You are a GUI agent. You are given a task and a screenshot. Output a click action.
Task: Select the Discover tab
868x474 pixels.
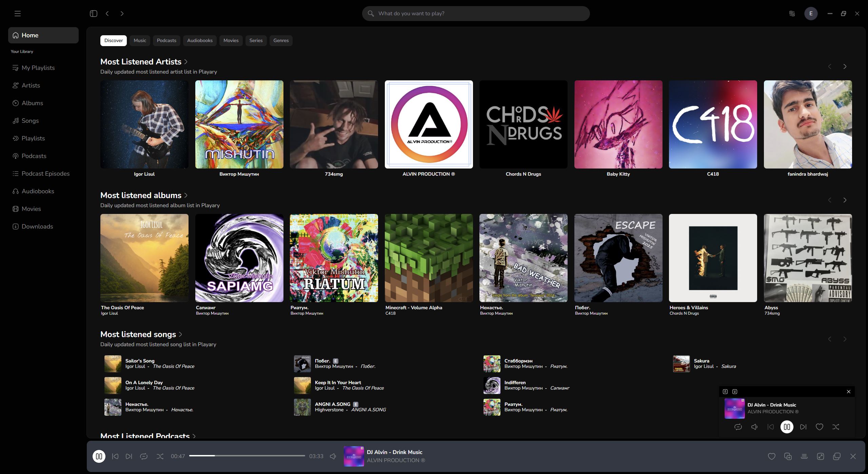point(114,40)
